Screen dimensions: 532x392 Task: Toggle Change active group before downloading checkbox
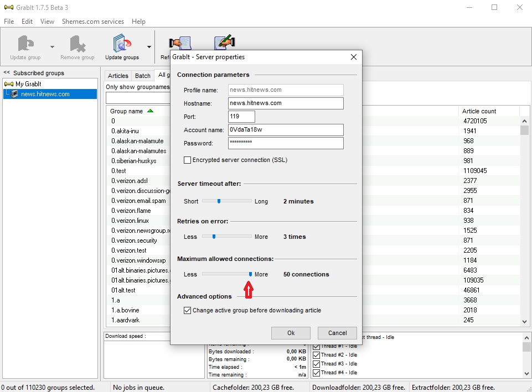187,310
